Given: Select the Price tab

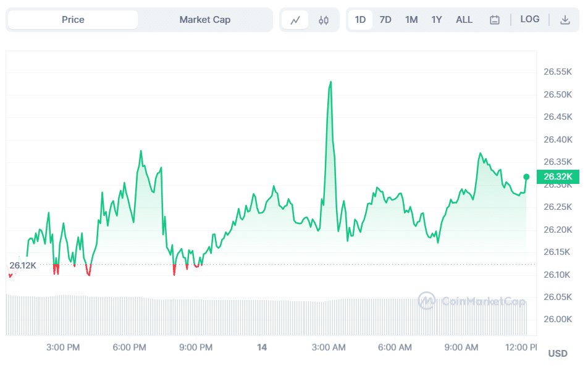Looking at the screenshot, I should tap(73, 20).
